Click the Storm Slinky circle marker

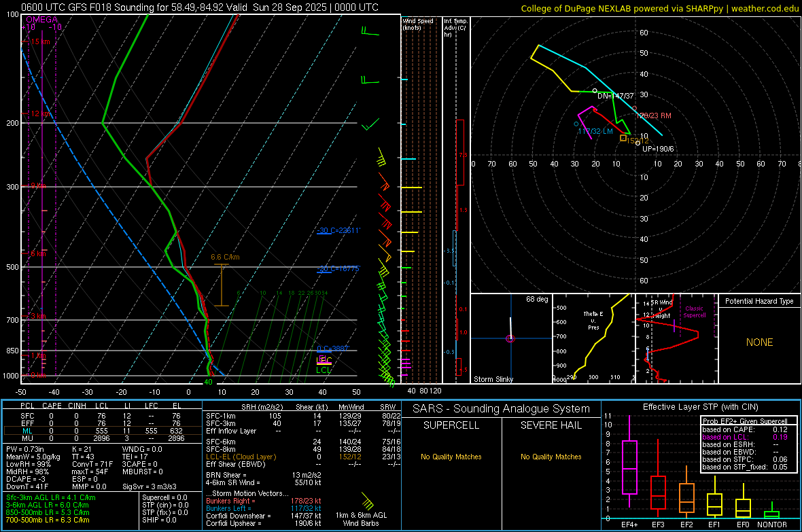click(510, 338)
